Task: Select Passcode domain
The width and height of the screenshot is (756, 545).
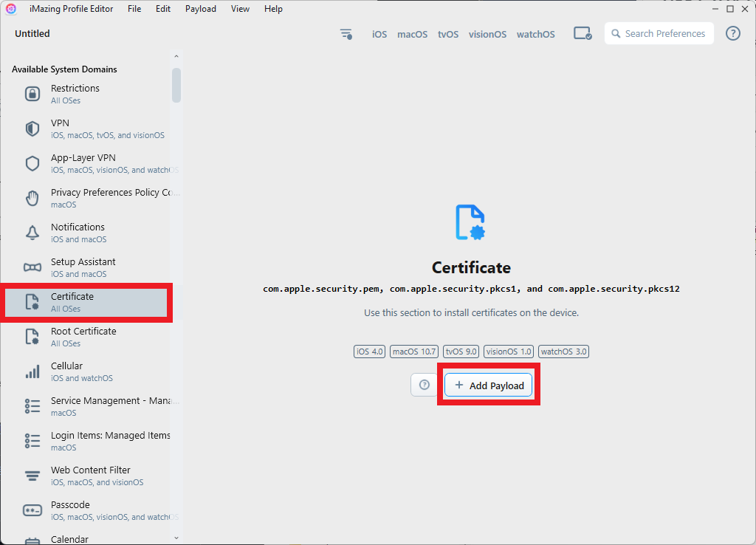Action: [x=86, y=510]
